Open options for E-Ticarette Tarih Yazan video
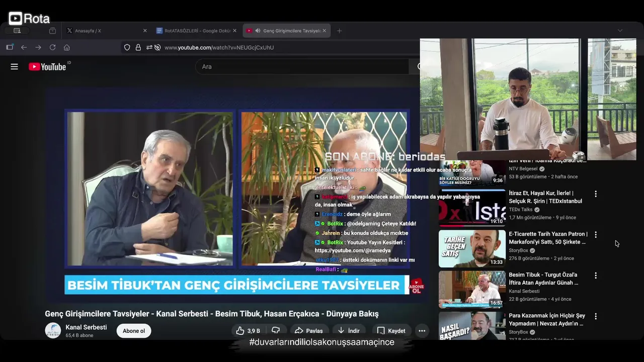 point(596,235)
